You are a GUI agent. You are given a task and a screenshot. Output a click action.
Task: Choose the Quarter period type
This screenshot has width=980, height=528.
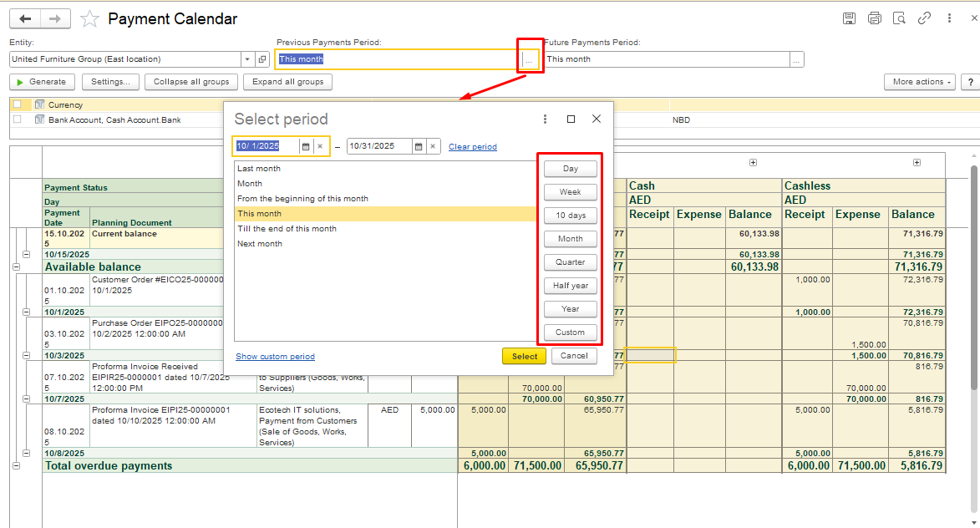(570, 262)
